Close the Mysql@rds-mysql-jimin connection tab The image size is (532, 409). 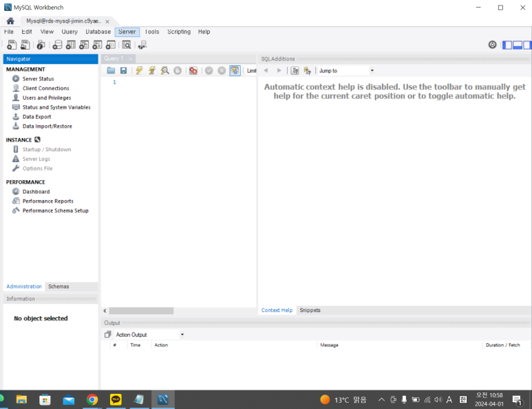[x=107, y=21]
